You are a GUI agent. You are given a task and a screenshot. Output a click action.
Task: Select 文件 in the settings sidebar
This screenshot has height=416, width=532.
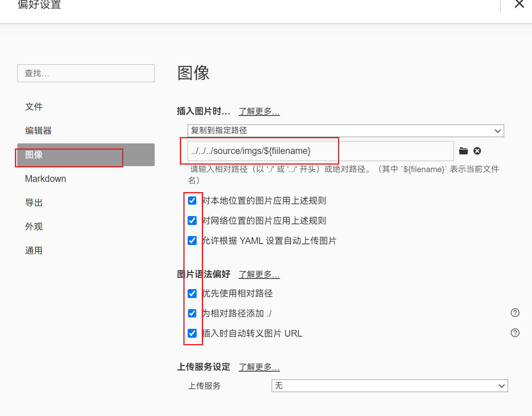(86, 107)
